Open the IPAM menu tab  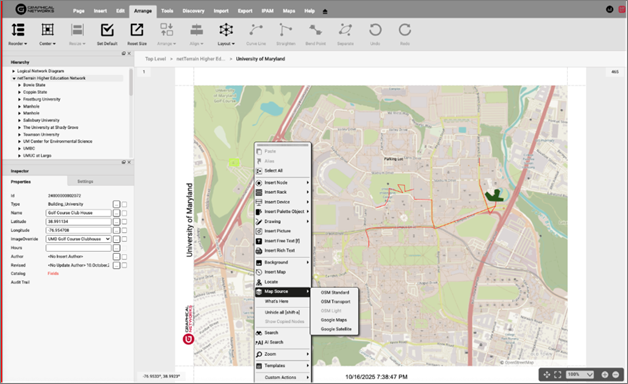point(267,11)
